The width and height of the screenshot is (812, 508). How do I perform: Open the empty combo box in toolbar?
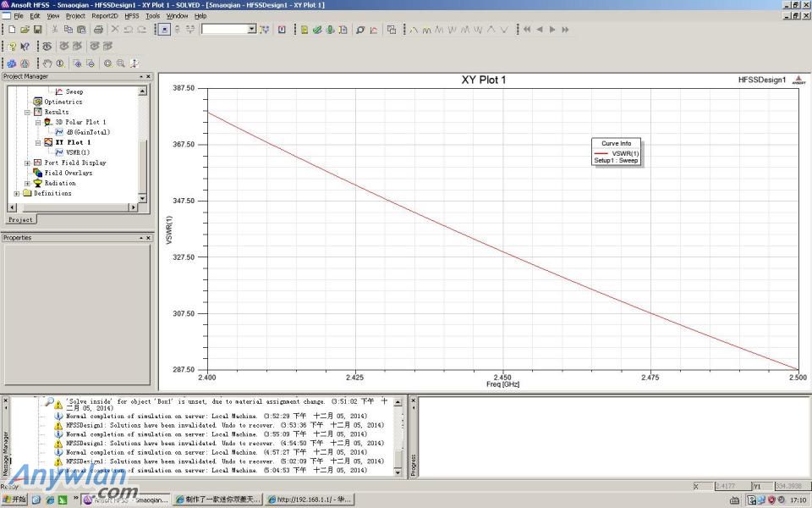tap(229, 30)
